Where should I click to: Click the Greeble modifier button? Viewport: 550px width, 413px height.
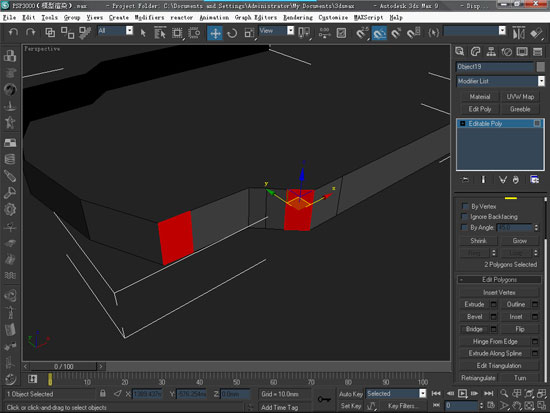click(x=520, y=109)
